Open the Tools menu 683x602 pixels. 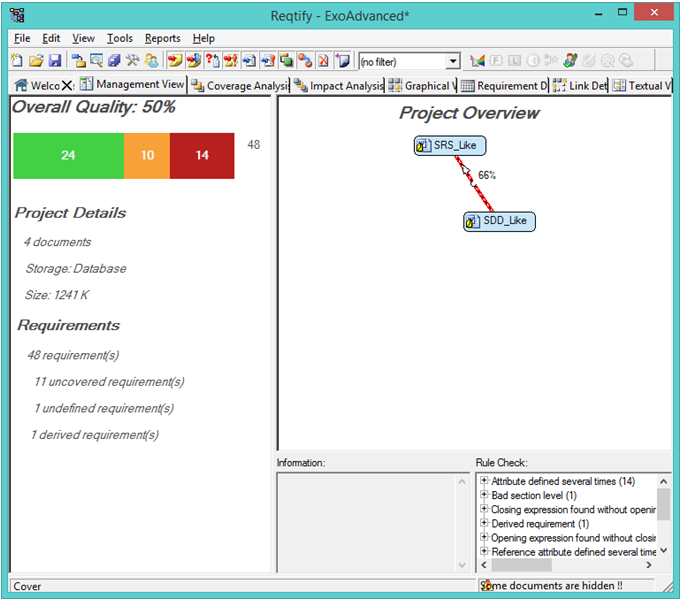point(120,38)
